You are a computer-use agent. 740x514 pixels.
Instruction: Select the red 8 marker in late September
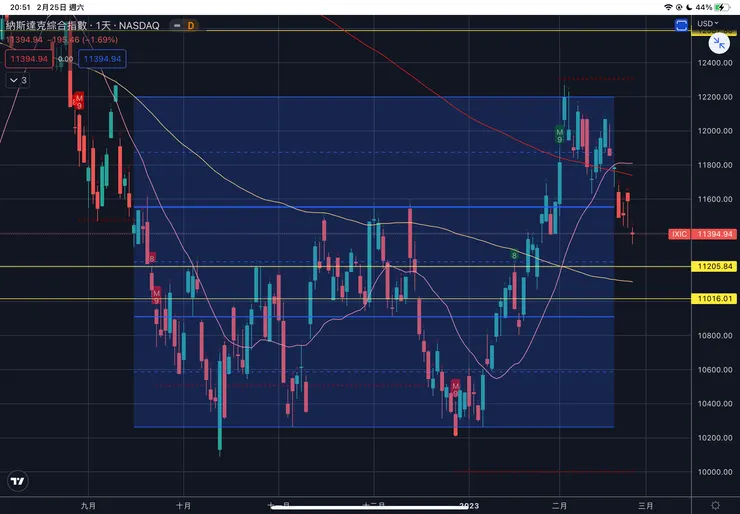click(151, 258)
